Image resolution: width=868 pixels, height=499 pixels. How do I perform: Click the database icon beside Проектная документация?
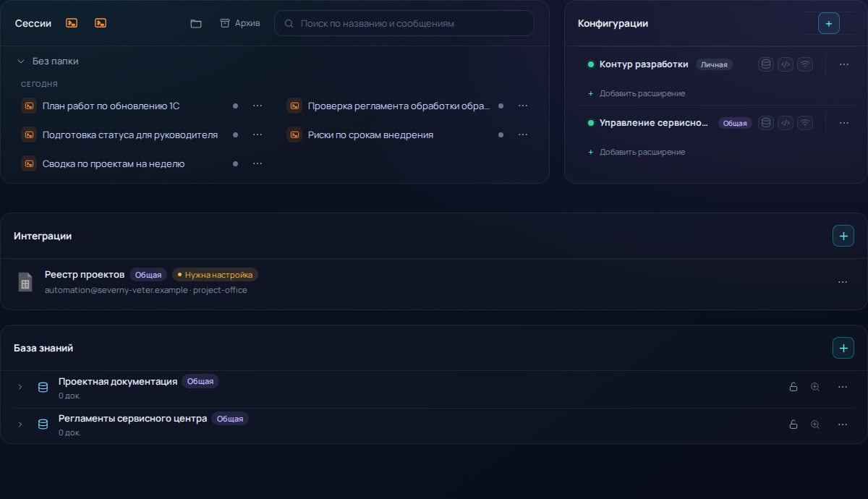(43, 387)
